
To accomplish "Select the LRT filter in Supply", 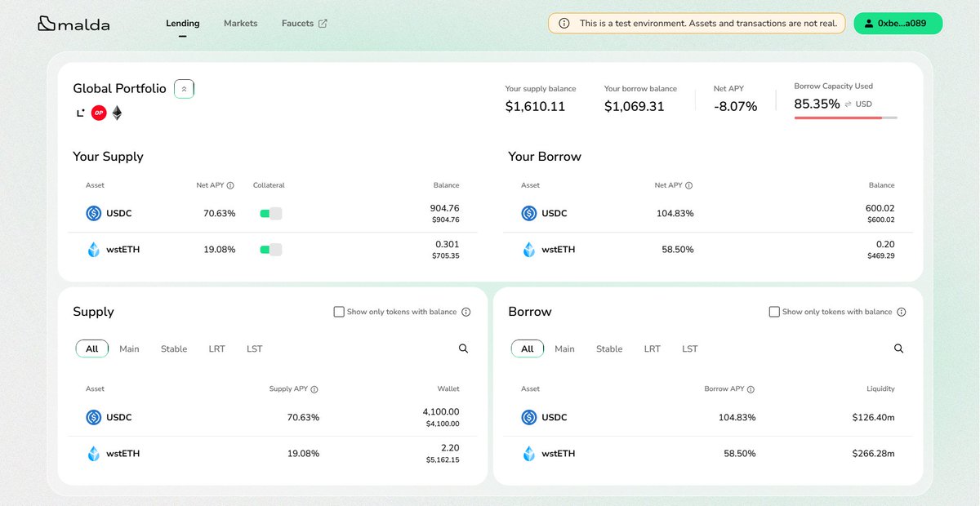I will [x=216, y=348].
